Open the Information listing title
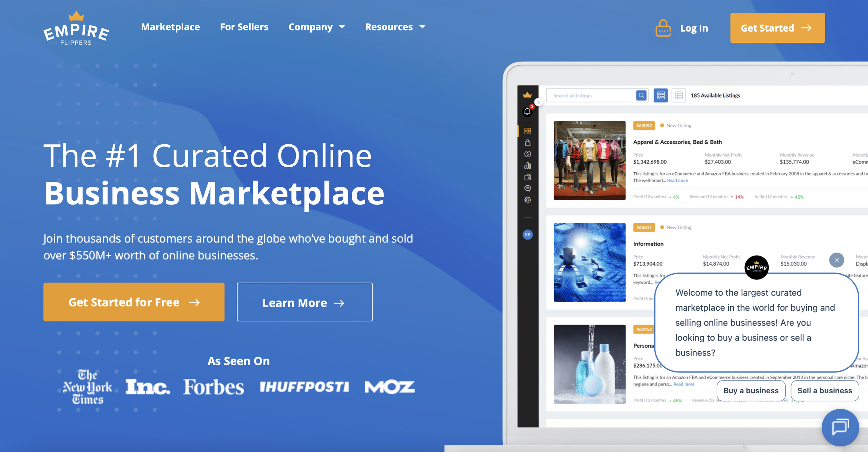This screenshot has height=452, width=868. [x=648, y=244]
